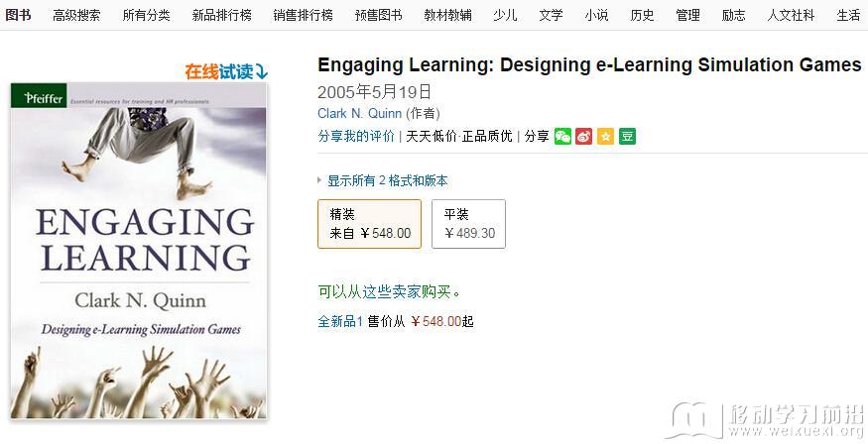Select the 精装 hardcover format option
The height and width of the screenshot is (444, 868).
pyautogui.click(x=369, y=224)
